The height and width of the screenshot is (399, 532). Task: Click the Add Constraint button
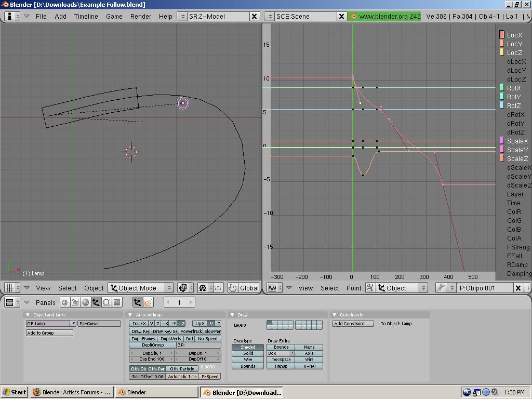tap(353, 323)
